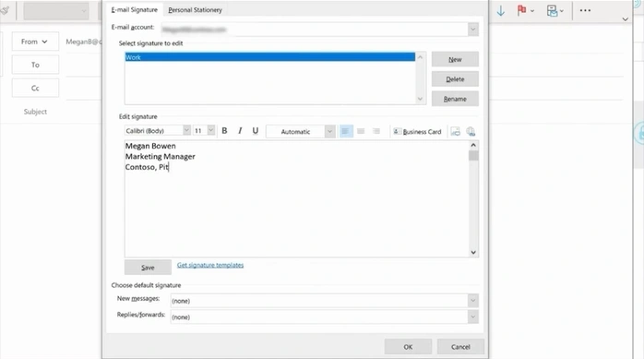Collapse the ribbon using the chevron
Viewport: 644px width, 359px height.
pos(626,18)
